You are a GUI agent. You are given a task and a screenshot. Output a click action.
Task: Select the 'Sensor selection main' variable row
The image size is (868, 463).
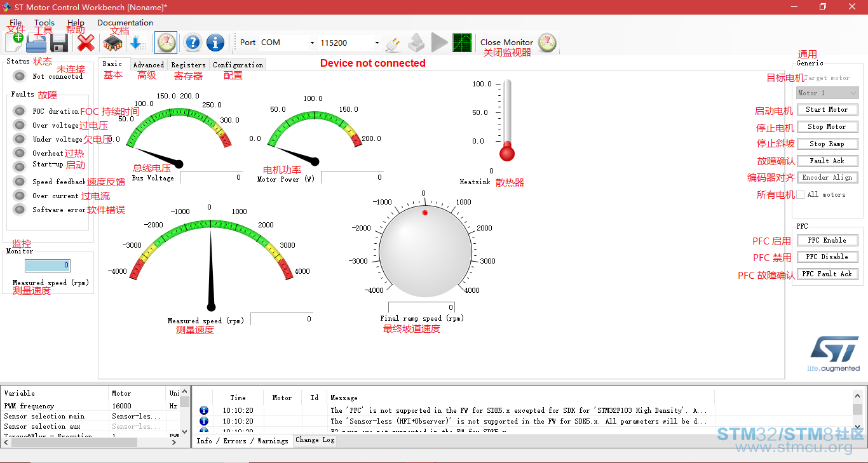90,416
